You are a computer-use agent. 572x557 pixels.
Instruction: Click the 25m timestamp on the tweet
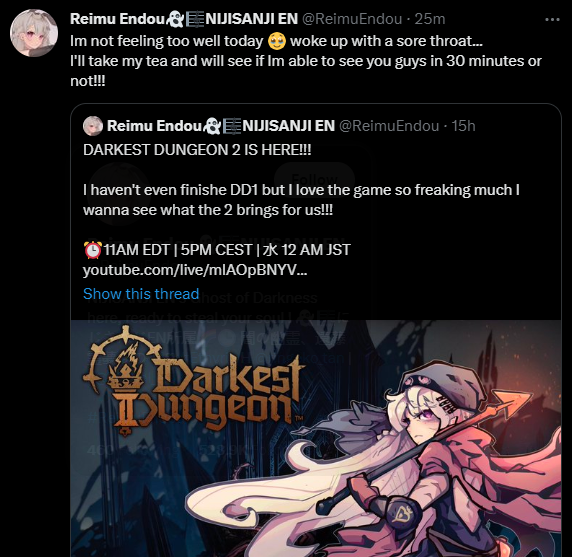pos(430,19)
